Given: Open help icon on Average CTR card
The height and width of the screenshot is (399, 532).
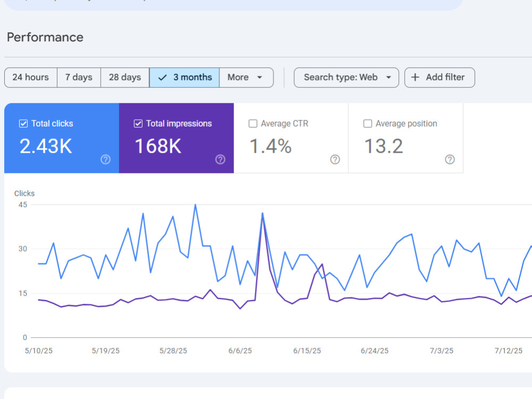Looking at the screenshot, I should pos(335,160).
